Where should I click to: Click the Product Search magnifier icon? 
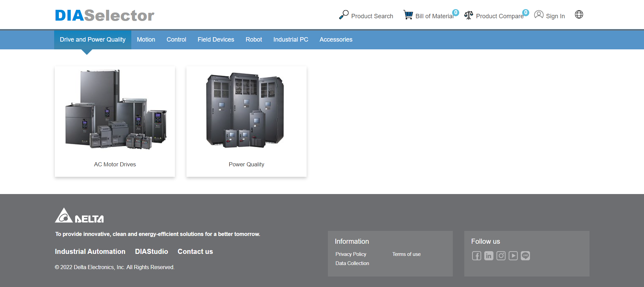pyautogui.click(x=343, y=15)
